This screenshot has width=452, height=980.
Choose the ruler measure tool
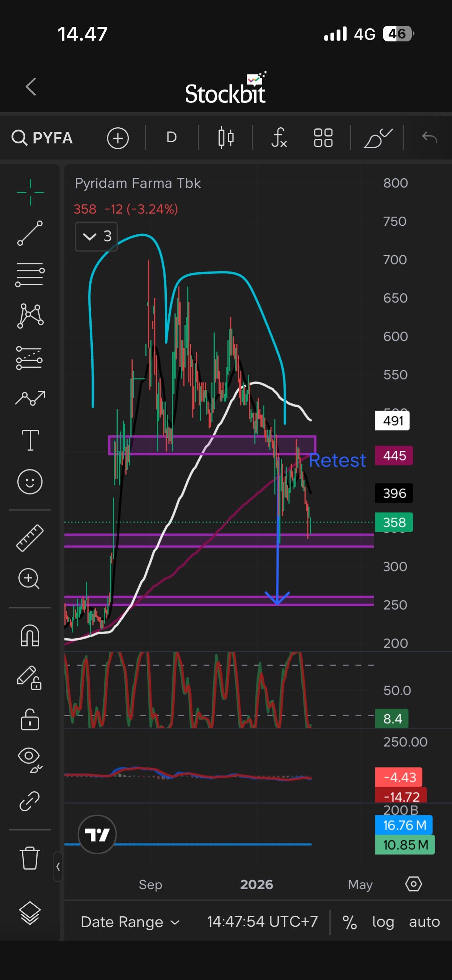[30, 538]
